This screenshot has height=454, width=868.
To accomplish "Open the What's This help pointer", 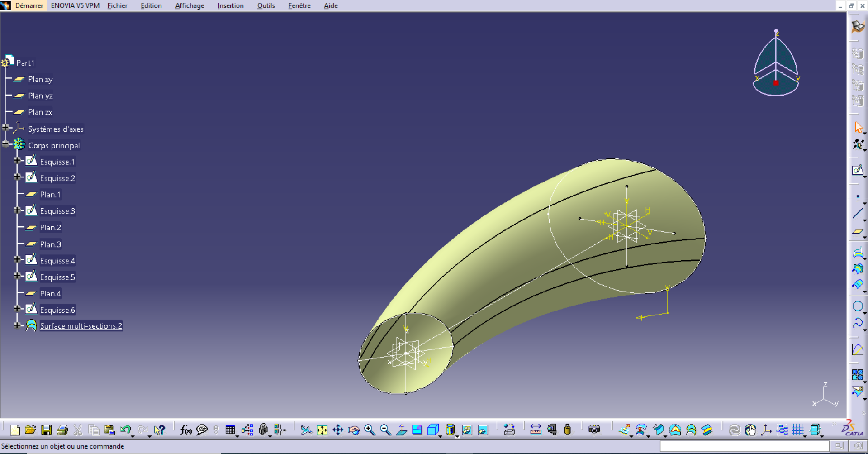I will tap(159, 430).
